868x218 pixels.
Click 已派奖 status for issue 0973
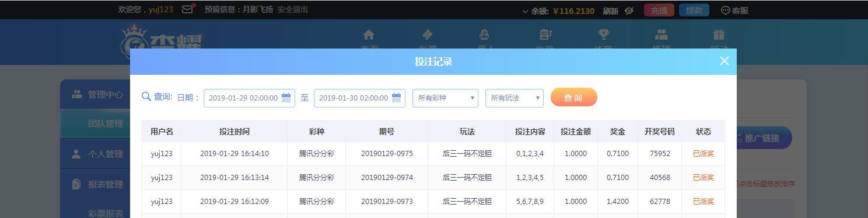coord(703,202)
